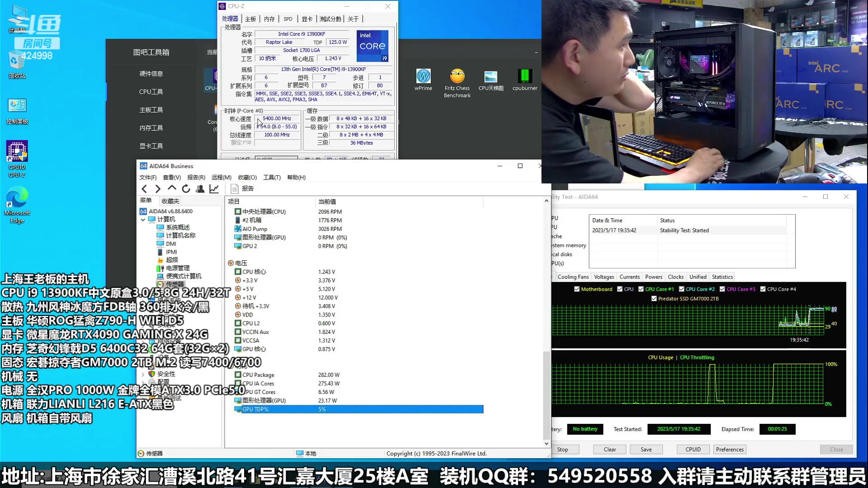
Task: Select the 计算机名称 tree item
Action: pos(180,235)
